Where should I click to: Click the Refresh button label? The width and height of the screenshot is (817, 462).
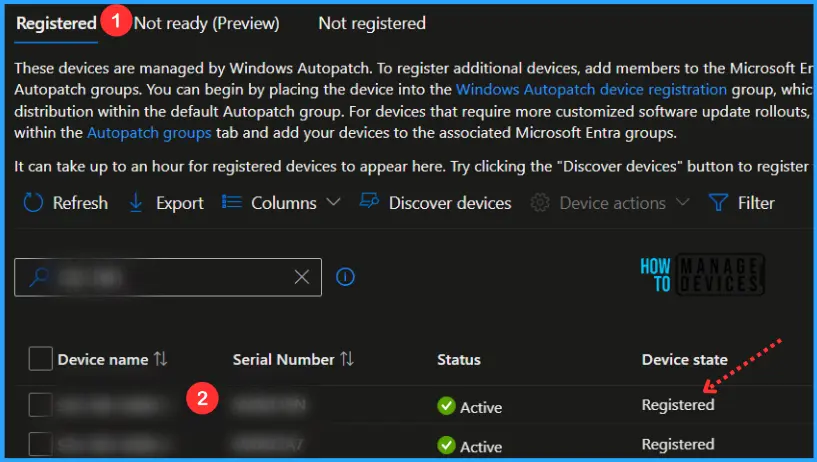click(80, 203)
